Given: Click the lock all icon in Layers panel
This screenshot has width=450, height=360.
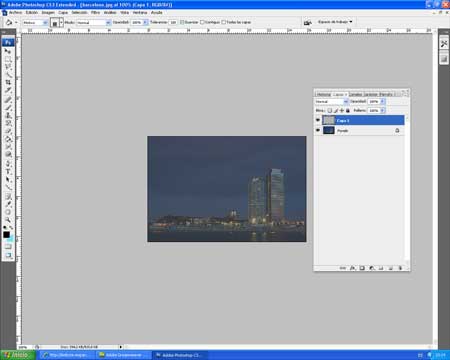Looking at the screenshot, I should (x=348, y=110).
